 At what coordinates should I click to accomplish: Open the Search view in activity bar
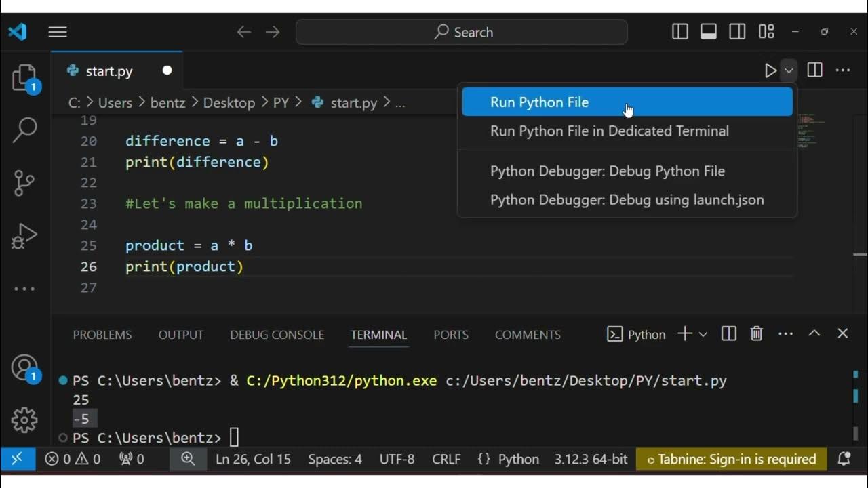pos(24,130)
